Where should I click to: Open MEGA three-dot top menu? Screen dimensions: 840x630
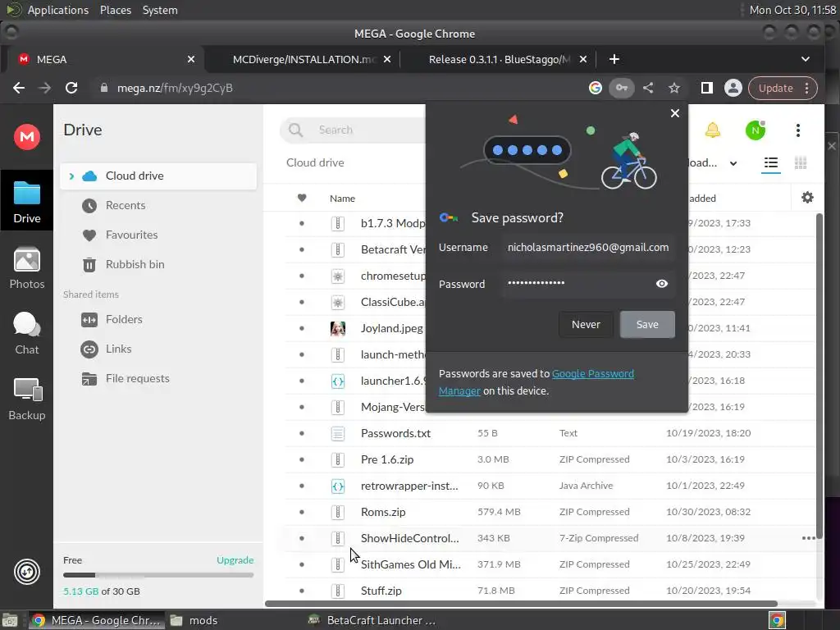click(798, 130)
